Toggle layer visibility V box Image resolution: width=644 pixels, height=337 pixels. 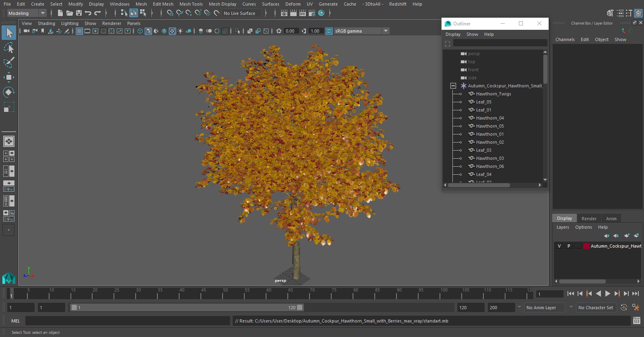point(559,246)
